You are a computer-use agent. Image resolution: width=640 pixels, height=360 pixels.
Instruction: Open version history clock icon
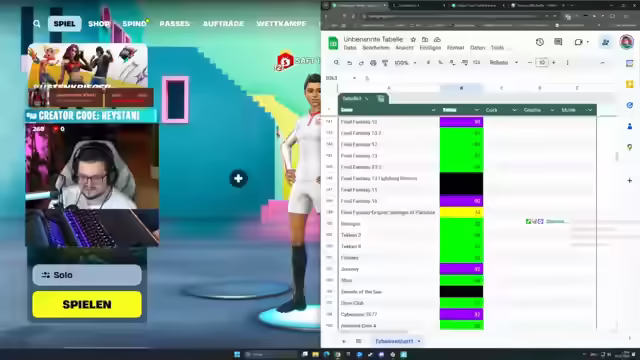[540, 42]
